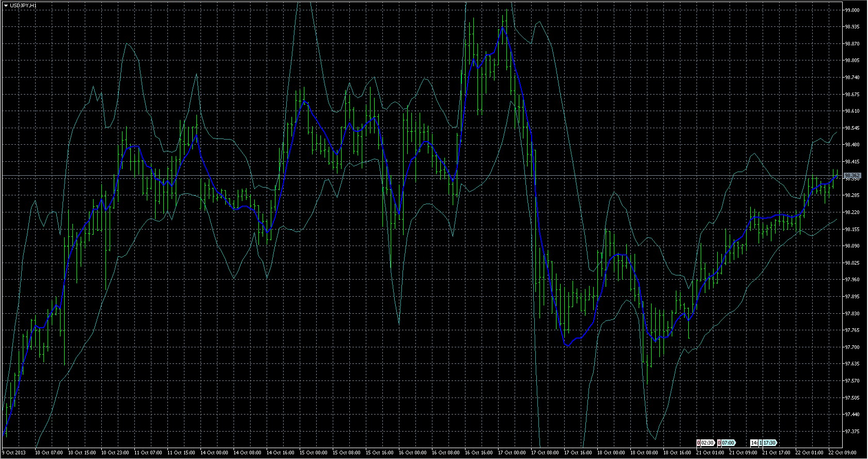Click the 98.285 price scale label
This screenshot has width=868, height=459.
coord(852,195)
